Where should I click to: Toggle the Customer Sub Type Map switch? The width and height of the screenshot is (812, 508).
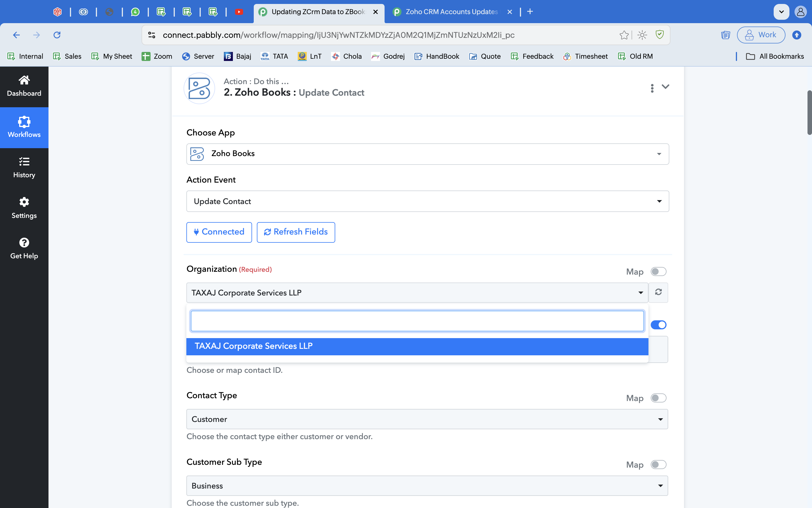pyautogui.click(x=658, y=464)
